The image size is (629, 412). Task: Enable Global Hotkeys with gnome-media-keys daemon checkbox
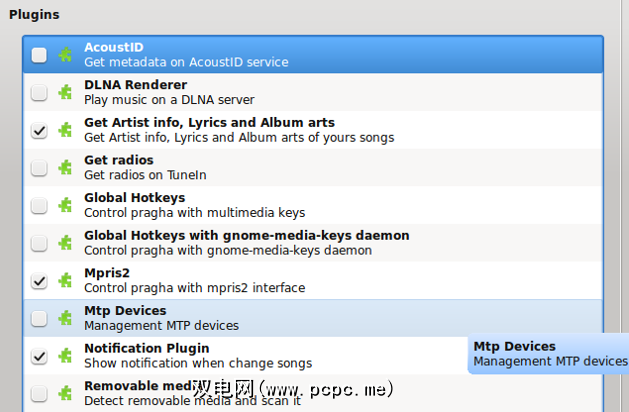[x=39, y=243]
